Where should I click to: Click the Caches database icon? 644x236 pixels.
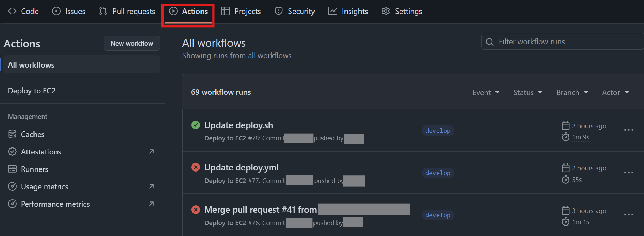tap(12, 134)
